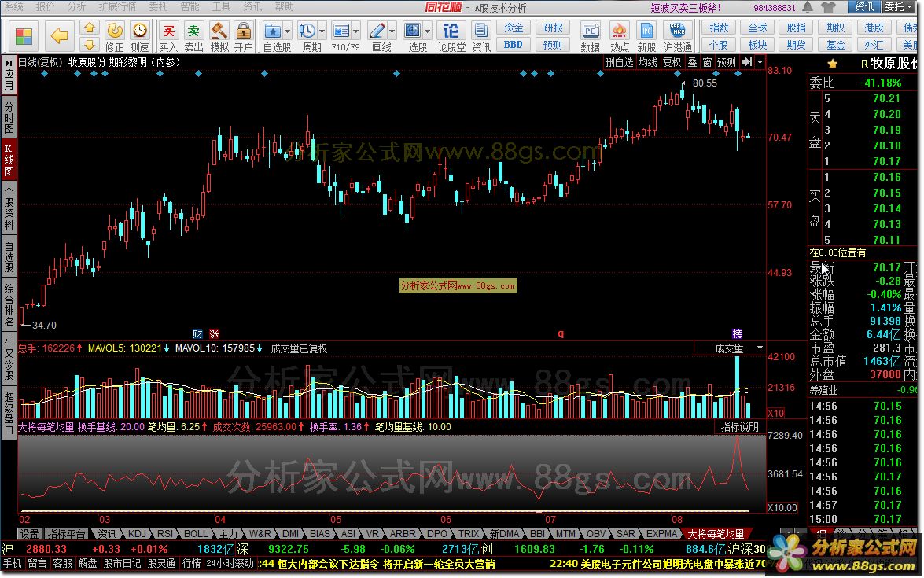Click the 研报 research report button
The width and height of the screenshot is (924, 578).
point(553,28)
